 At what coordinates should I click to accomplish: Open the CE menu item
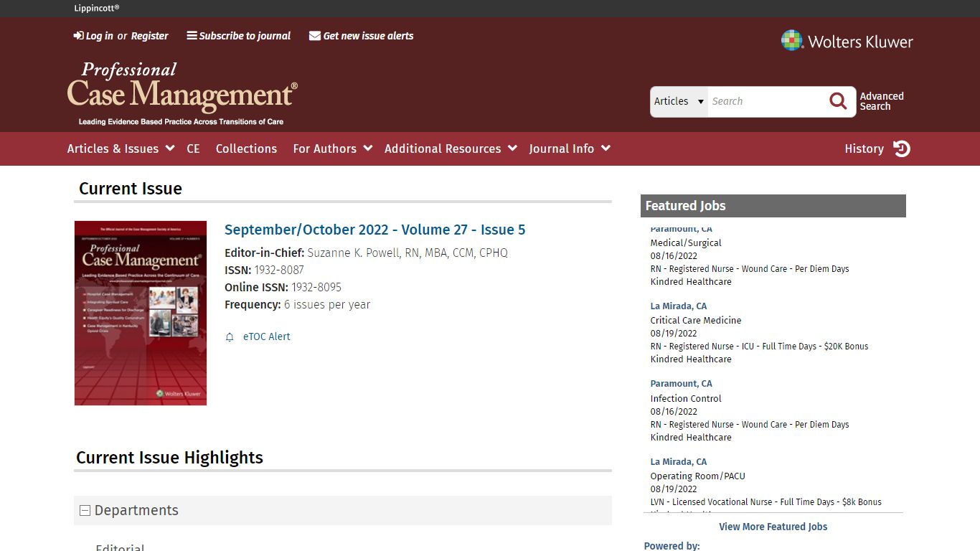click(x=193, y=149)
